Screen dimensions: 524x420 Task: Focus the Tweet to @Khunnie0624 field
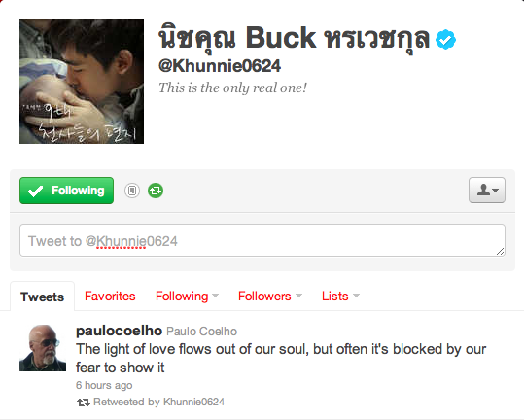(x=262, y=240)
